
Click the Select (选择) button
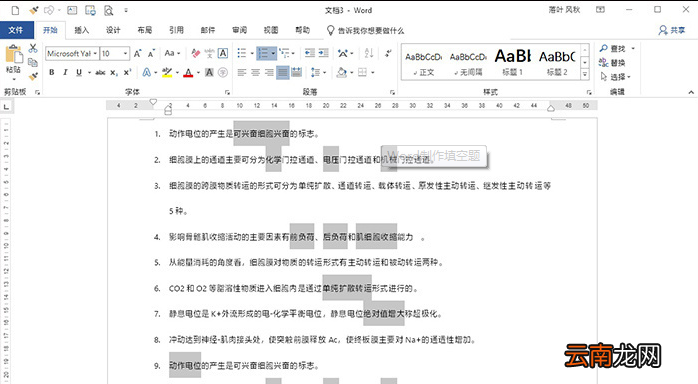coord(616,77)
